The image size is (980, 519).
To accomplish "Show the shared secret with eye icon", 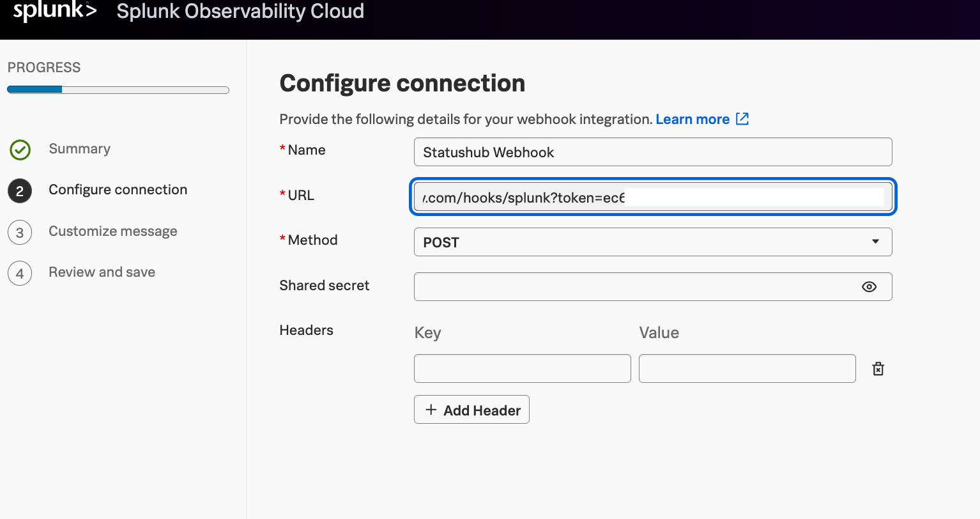I will pyautogui.click(x=869, y=287).
